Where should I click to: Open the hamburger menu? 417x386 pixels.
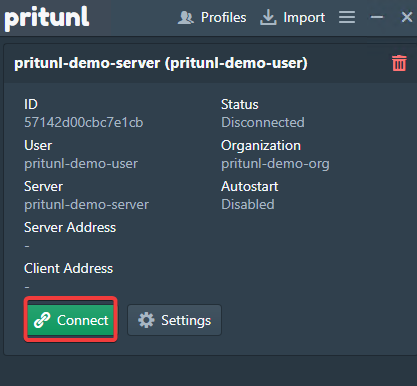[347, 17]
